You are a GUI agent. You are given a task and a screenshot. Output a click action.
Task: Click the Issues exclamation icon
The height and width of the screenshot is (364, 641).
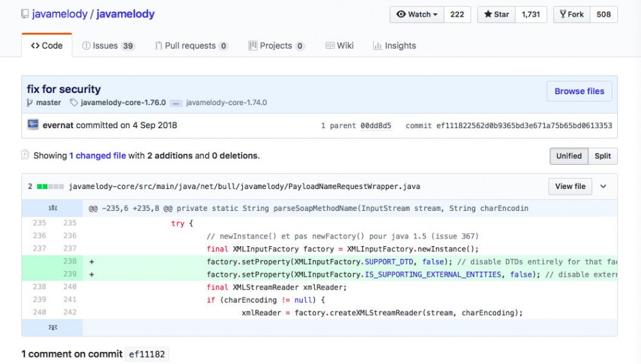coord(87,45)
